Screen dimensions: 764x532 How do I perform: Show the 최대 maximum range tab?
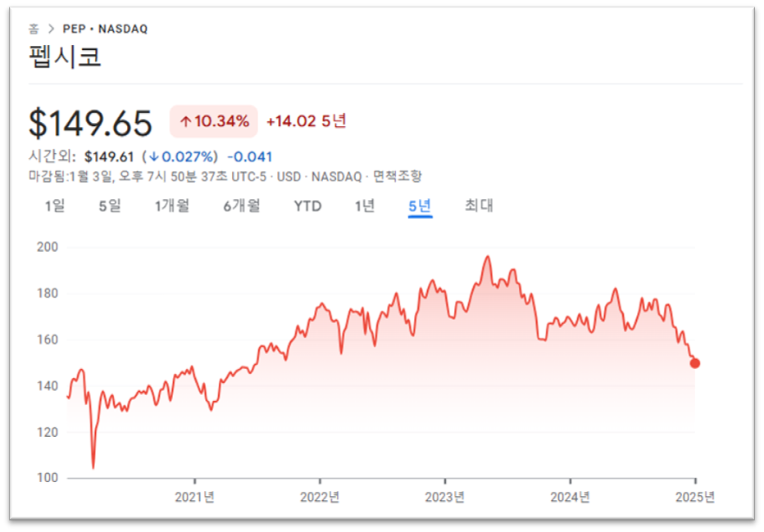[479, 205]
